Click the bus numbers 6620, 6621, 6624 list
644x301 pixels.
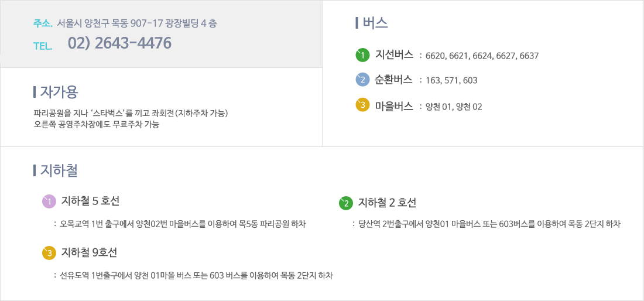coord(482,56)
